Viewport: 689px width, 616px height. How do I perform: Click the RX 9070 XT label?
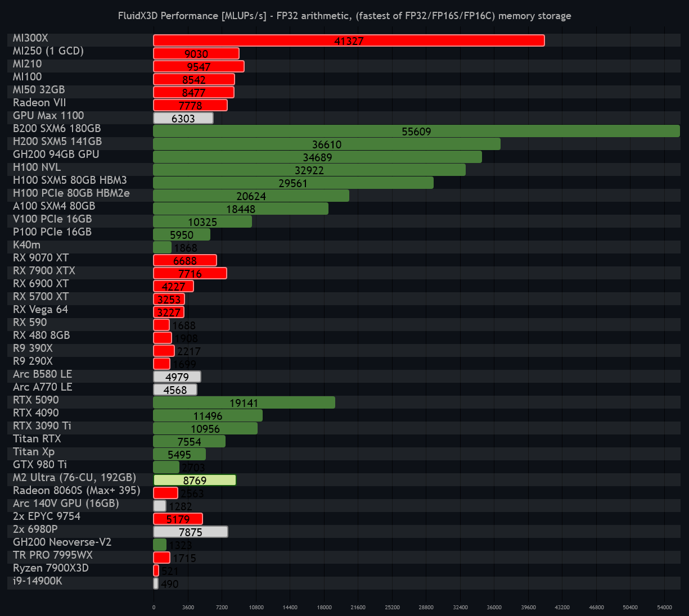click(41, 258)
